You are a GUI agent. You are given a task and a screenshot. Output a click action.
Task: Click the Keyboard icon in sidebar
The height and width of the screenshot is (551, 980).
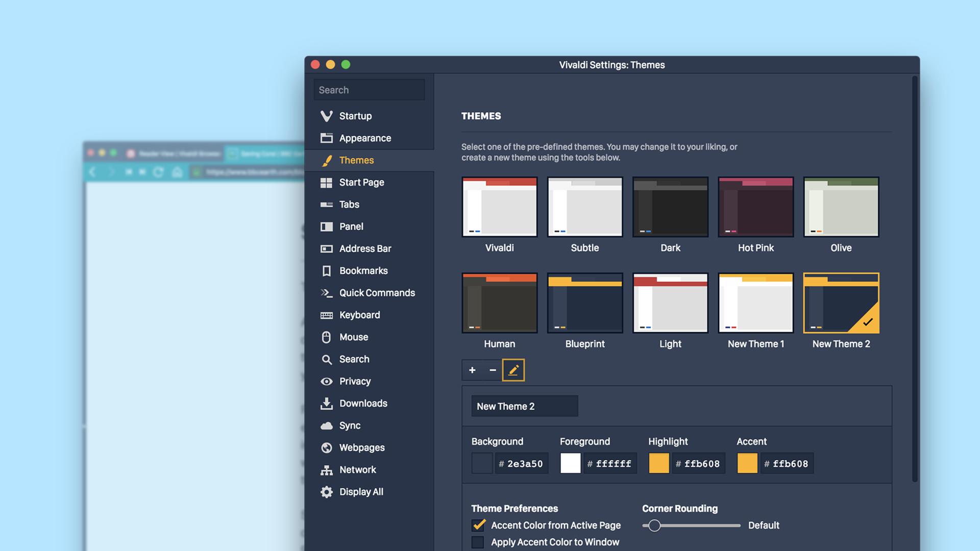pos(327,315)
